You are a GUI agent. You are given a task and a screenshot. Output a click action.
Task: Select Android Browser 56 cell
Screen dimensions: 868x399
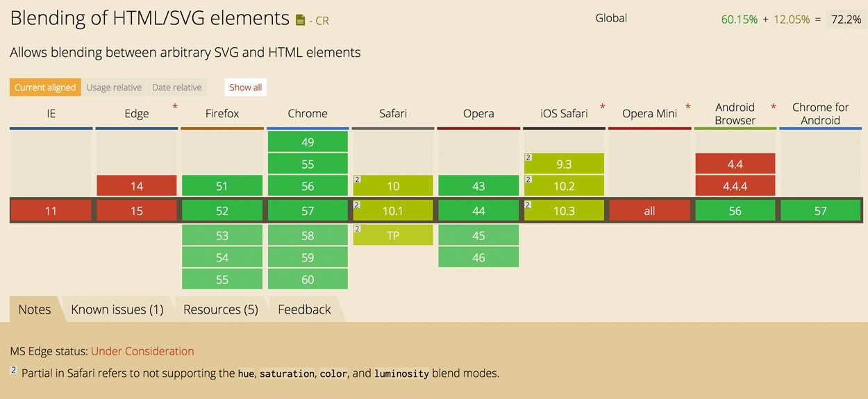click(x=735, y=211)
